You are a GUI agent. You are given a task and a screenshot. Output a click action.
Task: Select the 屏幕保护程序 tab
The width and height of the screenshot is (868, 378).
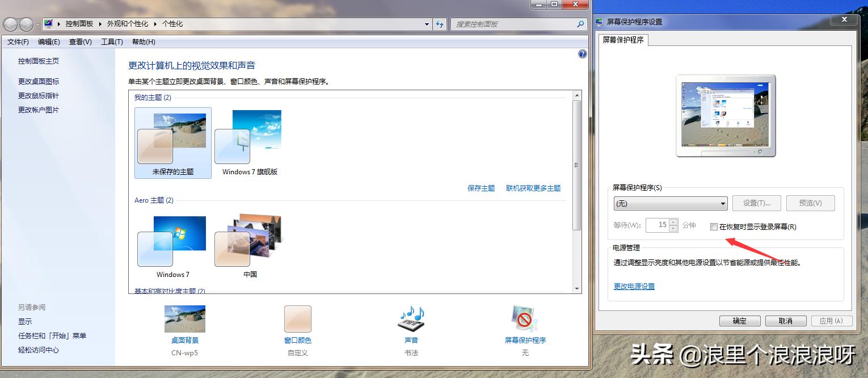tap(623, 40)
